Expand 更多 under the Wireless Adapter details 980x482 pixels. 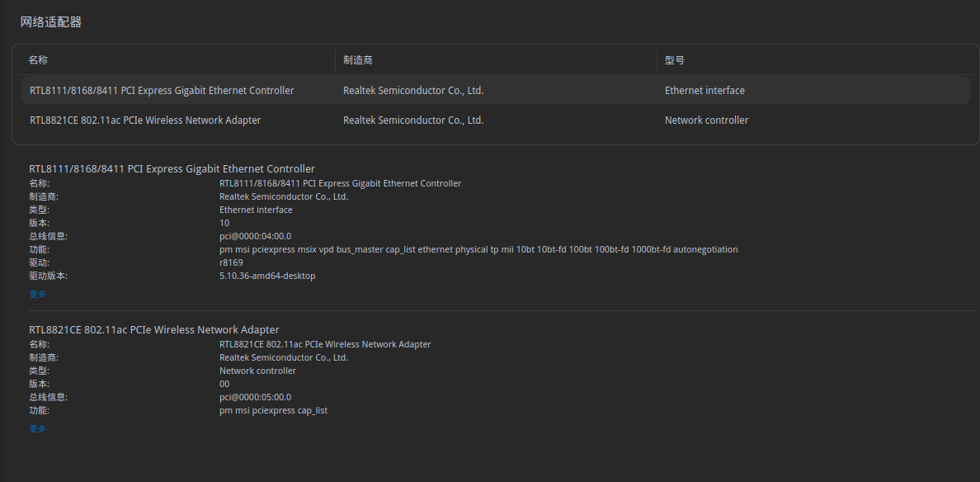38,428
